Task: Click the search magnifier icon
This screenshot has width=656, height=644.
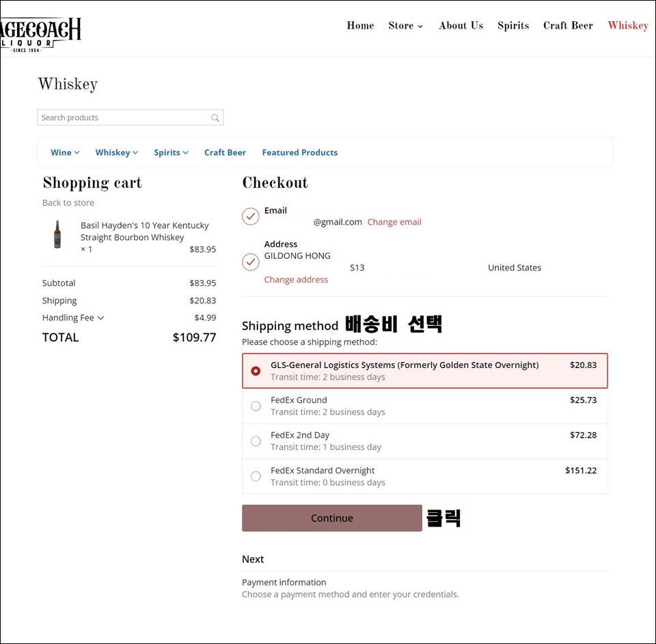Action: pyautogui.click(x=215, y=118)
